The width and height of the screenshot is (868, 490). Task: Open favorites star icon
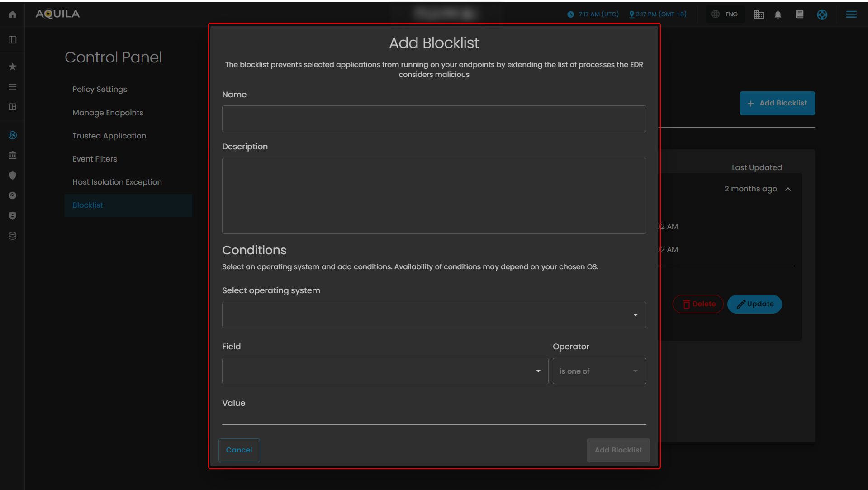pos(13,67)
